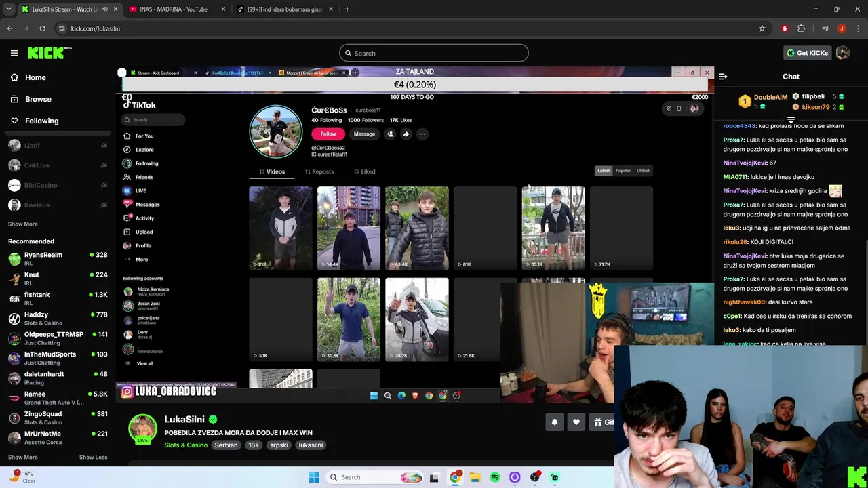Screen dimensions: 868x488
Task: Click browser reload icon
Action: (42, 28)
